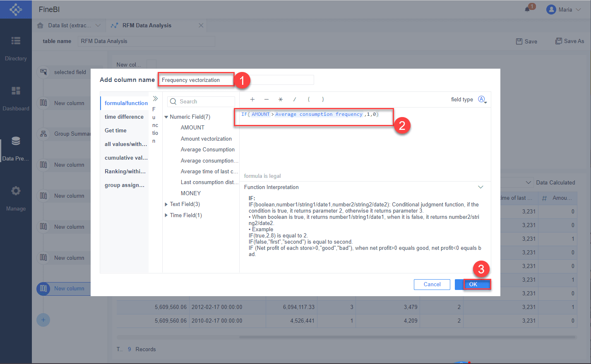
Task: Select the all values/within group option
Action: [x=124, y=144]
